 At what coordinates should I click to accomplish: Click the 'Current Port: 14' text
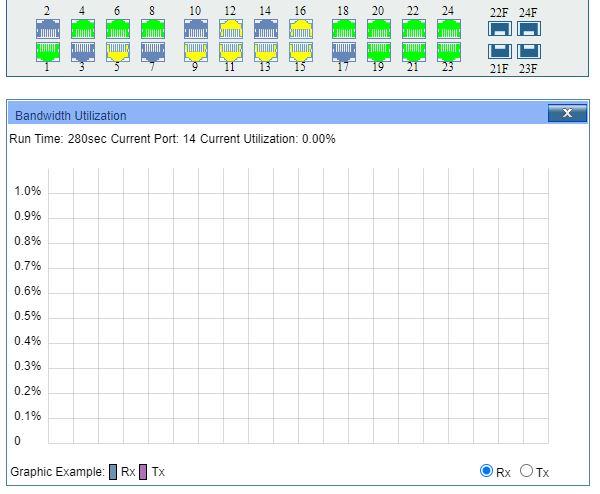[x=153, y=139]
